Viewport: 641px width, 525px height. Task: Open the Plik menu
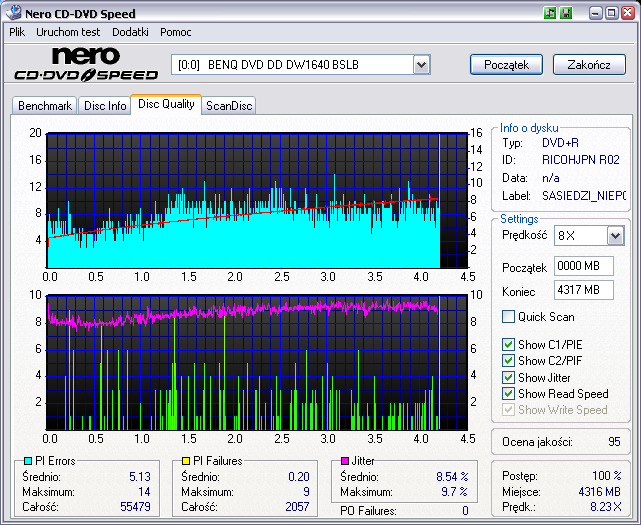point(17,32)
